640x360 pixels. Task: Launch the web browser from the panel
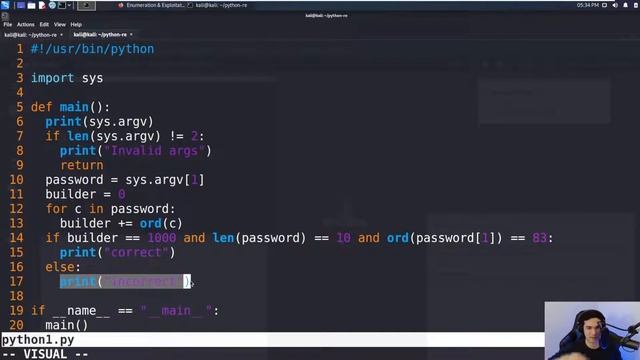(52, 5)
